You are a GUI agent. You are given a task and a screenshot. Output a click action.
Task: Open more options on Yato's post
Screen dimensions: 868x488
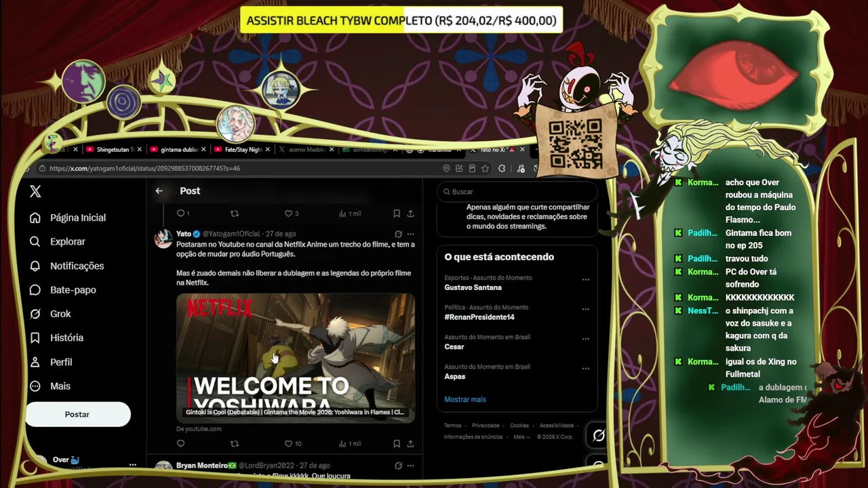coord(410,234)
